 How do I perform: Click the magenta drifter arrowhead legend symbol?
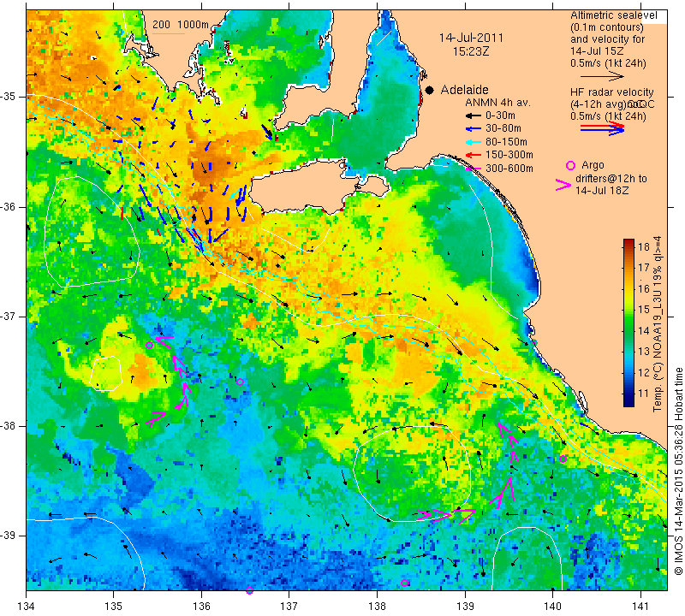pyautogui.click(x=563, y=185)
